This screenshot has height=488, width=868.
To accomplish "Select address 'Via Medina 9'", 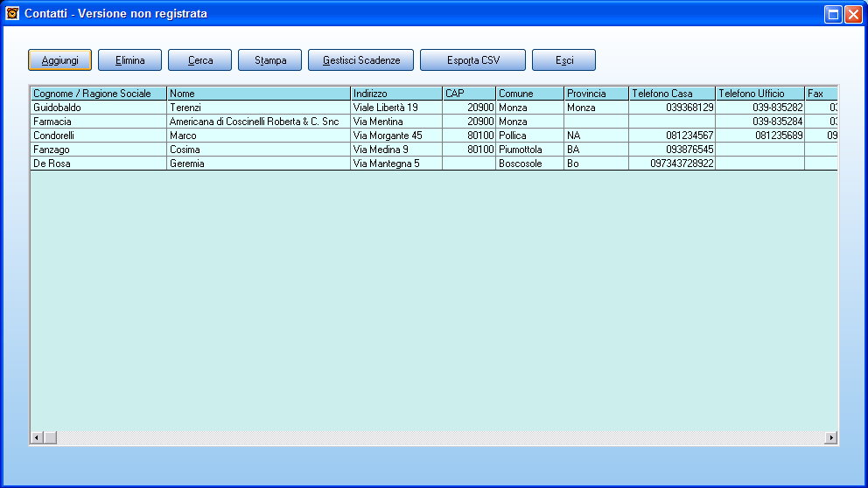I will tap(396, 150).
